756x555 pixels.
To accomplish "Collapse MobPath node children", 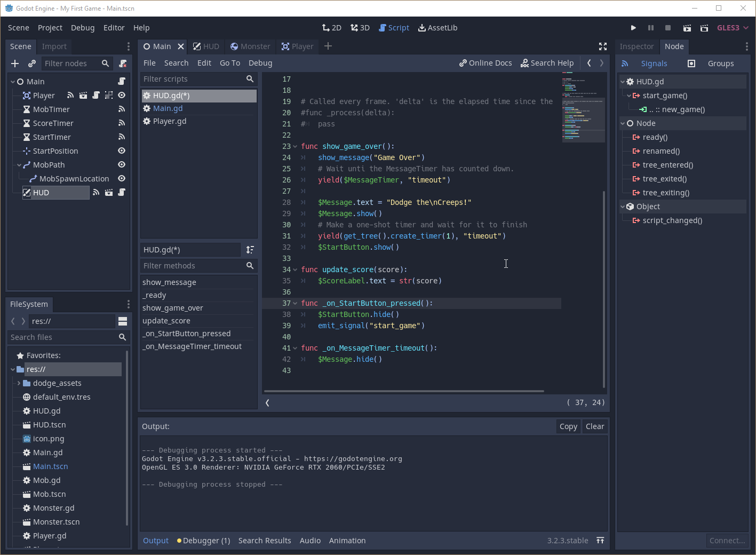I will pos(19,165).
